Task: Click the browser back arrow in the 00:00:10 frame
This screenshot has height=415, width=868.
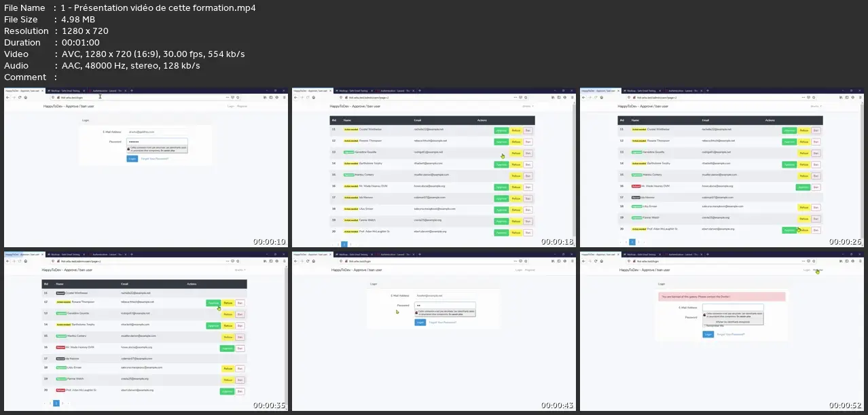Action: (x=8, y=97)
